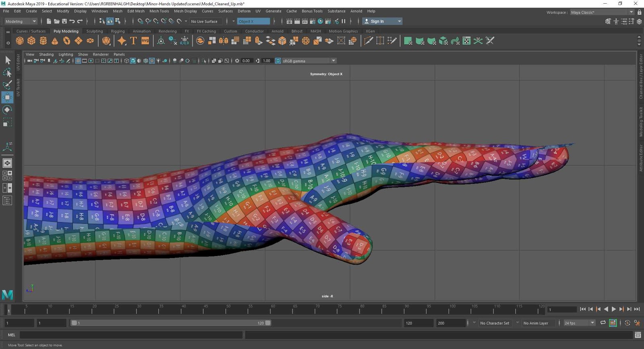Create a polygon sphere from the shelf
Image resolution: width=644 pixels, height=349 pixels.
[20, 41]
